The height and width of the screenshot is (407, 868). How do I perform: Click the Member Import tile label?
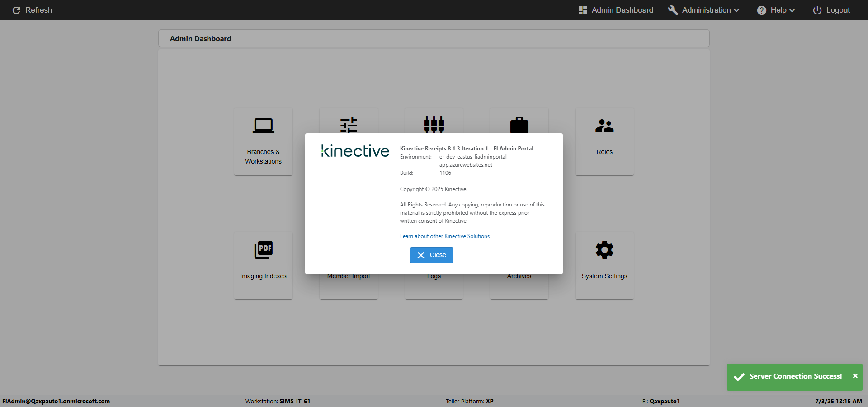coord(349,276)
